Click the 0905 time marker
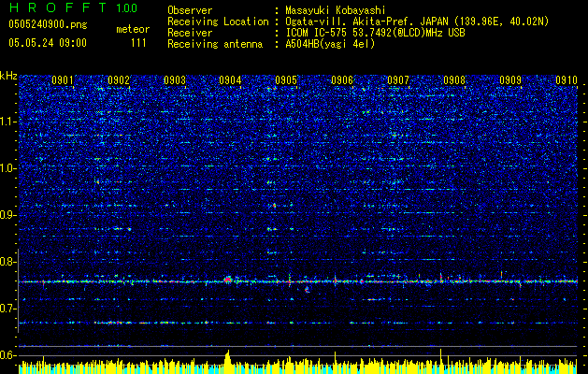Screen dimensions: 588x374 (x=286, y=80)
